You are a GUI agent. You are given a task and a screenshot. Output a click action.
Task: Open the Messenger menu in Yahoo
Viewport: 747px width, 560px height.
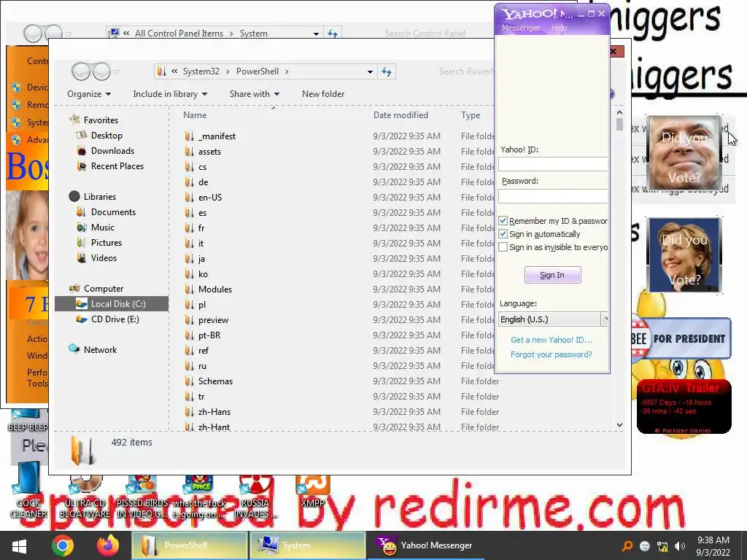pyautogui.click(x=520, y=28)
